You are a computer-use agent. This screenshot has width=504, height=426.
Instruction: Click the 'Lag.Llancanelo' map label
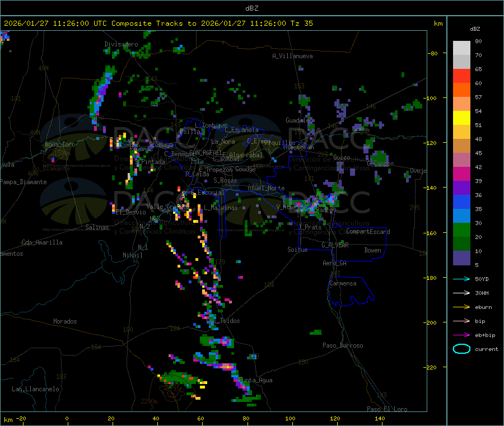pyautogui.click(x=36, y=389)
